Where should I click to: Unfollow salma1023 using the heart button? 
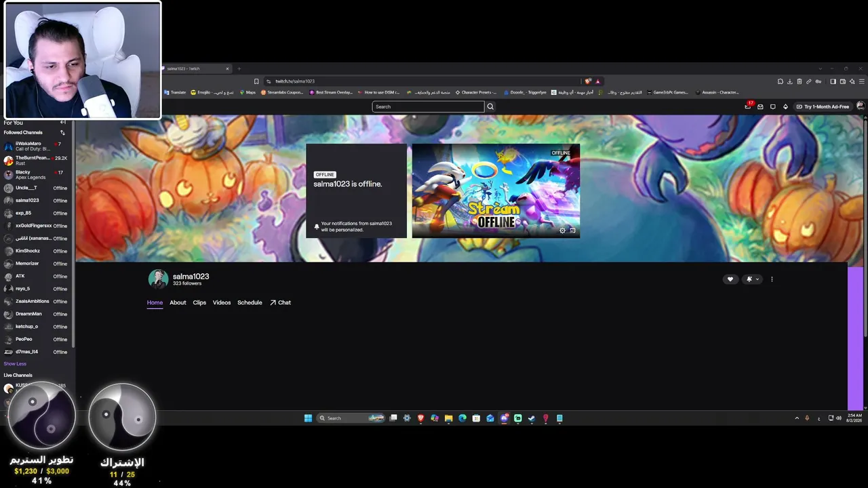730,279
